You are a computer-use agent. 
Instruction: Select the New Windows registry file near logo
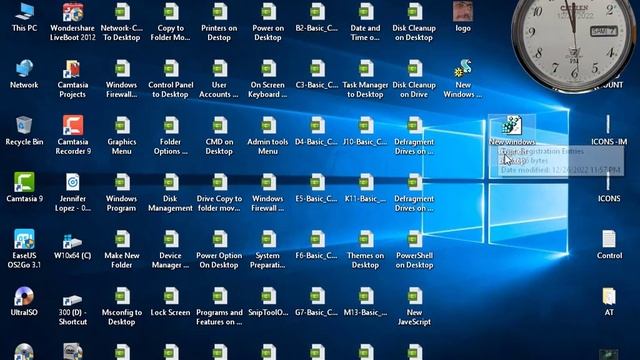point(463,69)
